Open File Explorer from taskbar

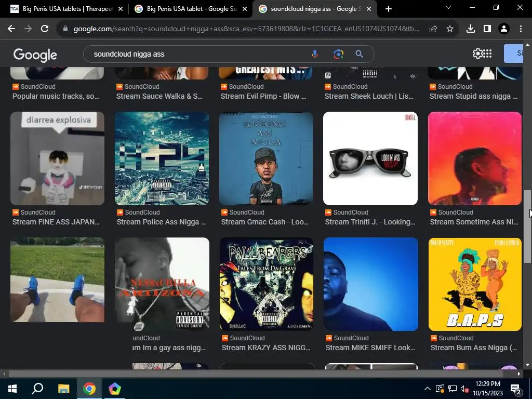63,389
